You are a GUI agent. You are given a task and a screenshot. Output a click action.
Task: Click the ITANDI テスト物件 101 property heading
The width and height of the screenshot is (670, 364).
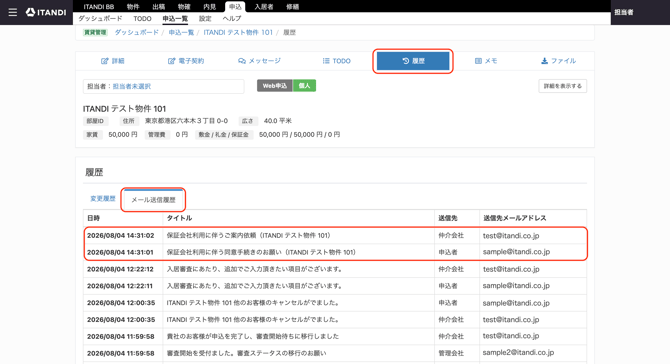[x=124, y=109]
